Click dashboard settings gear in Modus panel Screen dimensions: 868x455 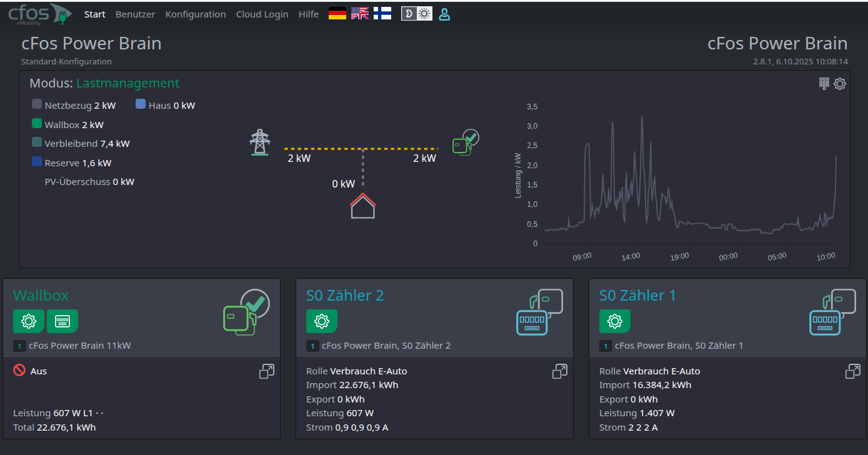(x=840, y=84)
